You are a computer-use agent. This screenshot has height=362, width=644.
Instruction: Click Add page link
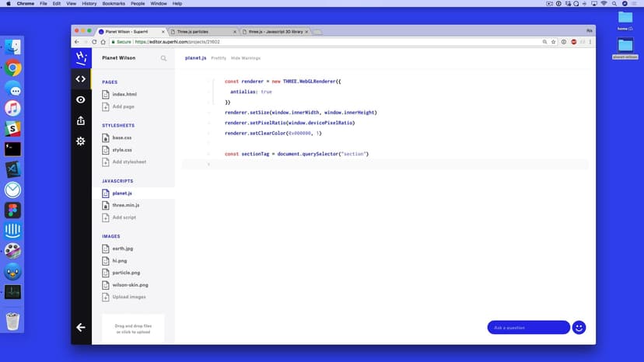(x=123, y=106)
